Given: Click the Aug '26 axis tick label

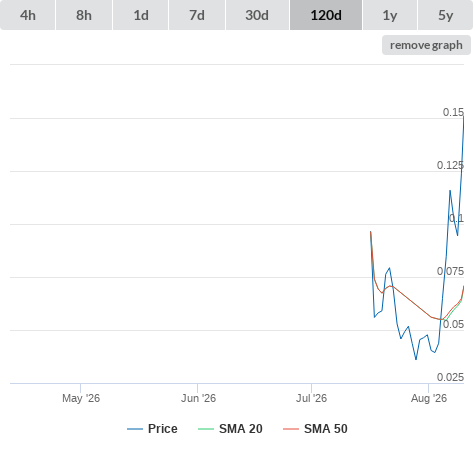Looking at the screenshot, I should (429, 398).
